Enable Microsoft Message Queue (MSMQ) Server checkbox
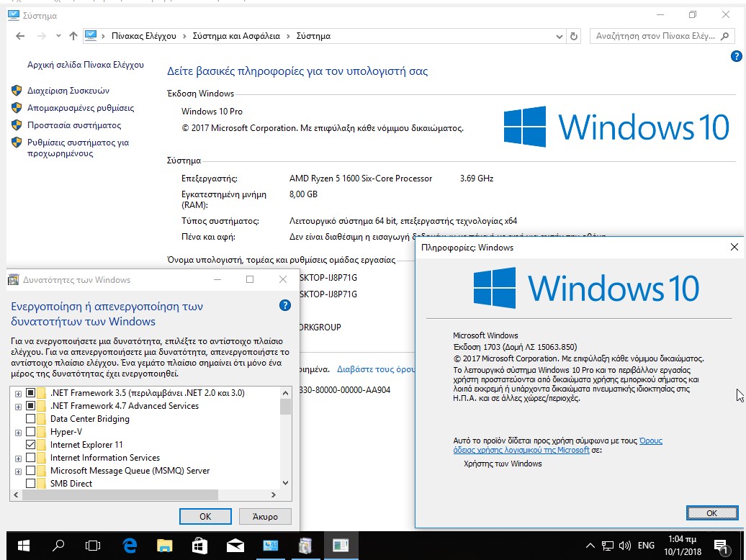Image resolution: width=746 pixels, height=560 pixels. pyautogui.click(x=30, y=470)
